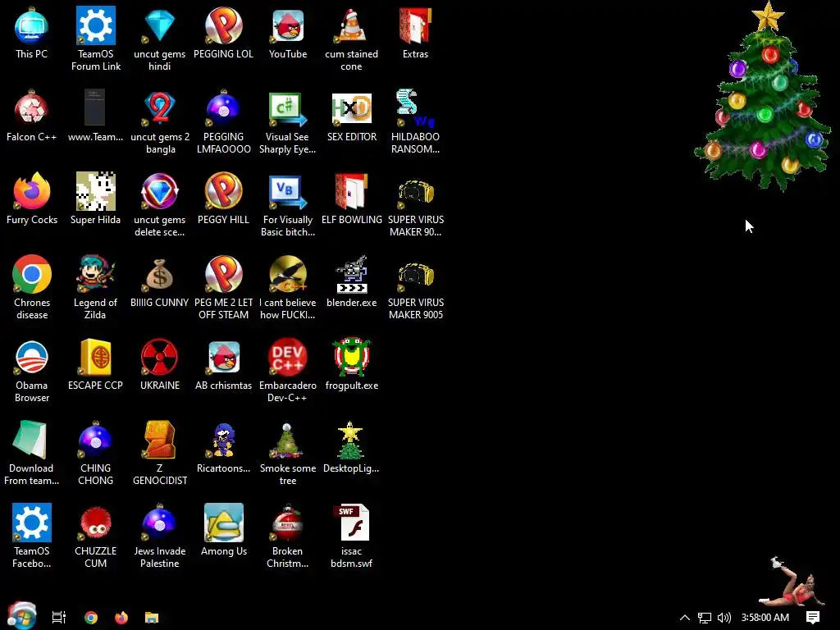
Task: Launch the Among Us shortcut
Action: click(x=223, y=531)
